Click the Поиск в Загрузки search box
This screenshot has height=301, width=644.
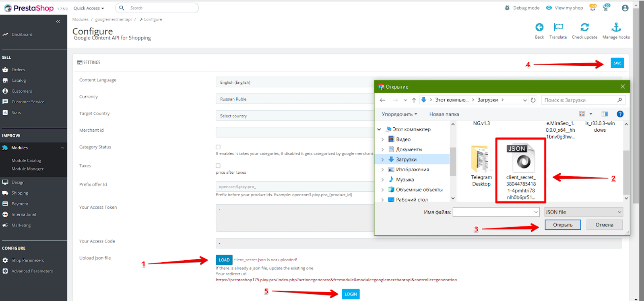[x=583, y=100]
